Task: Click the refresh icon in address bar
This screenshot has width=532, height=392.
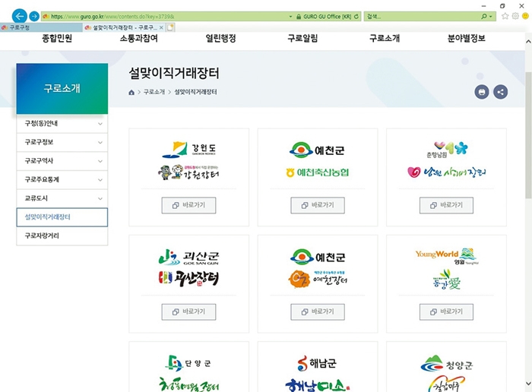Action: click(x=356, y=16)
